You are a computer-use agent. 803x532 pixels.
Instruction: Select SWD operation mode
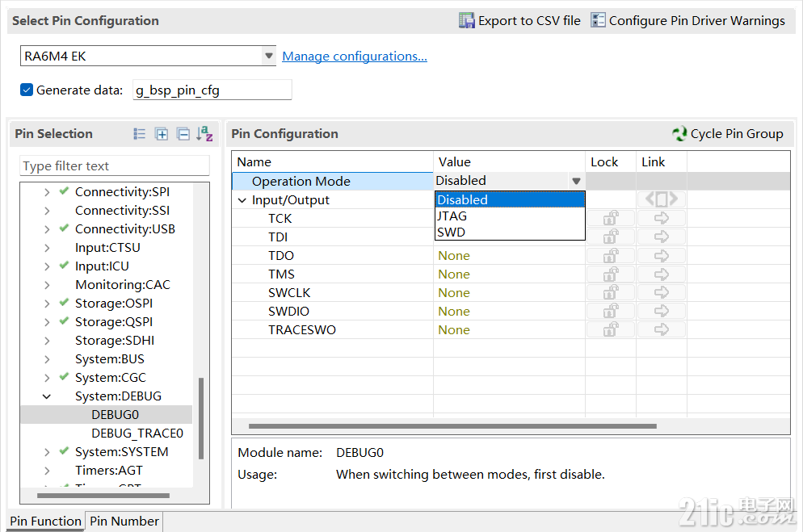[510, 232]
